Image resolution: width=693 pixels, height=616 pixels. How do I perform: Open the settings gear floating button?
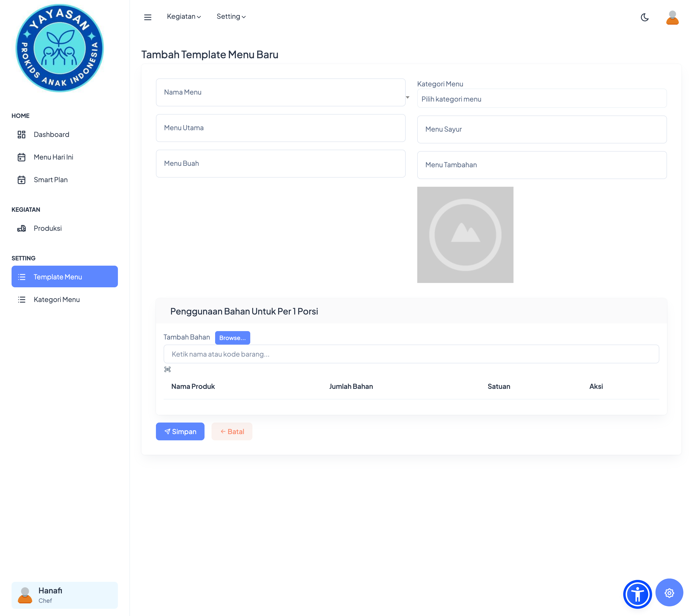click(669, 593)
